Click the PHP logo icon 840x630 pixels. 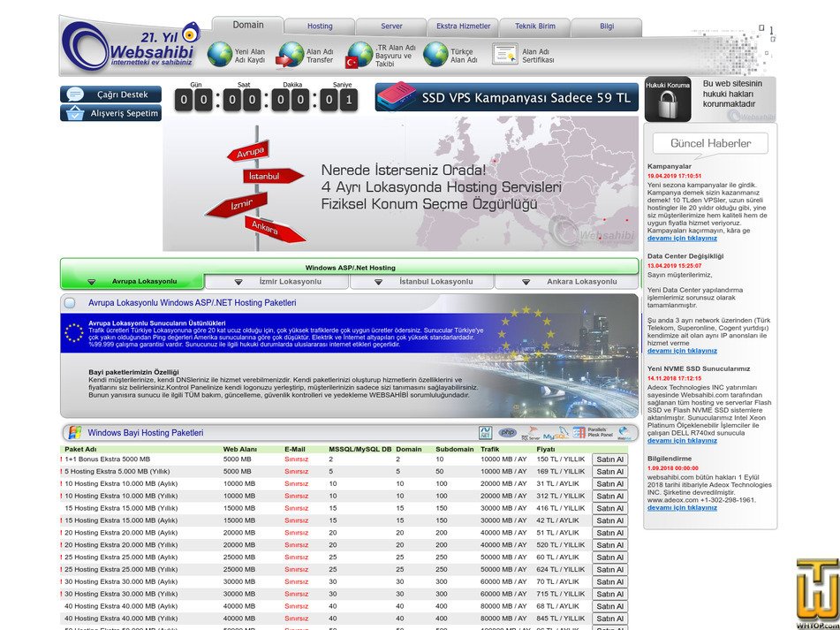[x=507, y=432]
